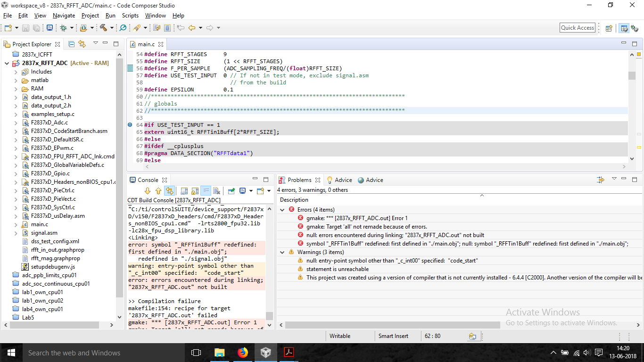This screenshot has width=644, height=362.
Task: Toggle Link with Editor in Project Explorer
Action: pyautogui.click(x=82, y=44)
